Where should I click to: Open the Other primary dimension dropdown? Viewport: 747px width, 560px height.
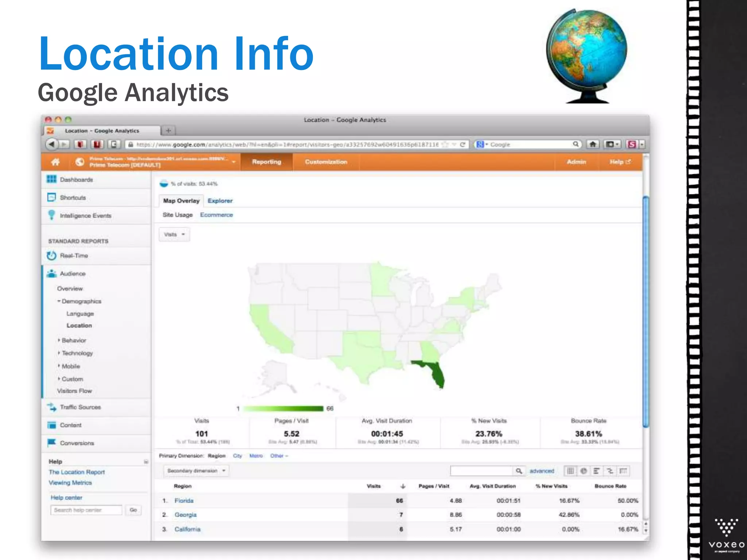pos(279,456)
